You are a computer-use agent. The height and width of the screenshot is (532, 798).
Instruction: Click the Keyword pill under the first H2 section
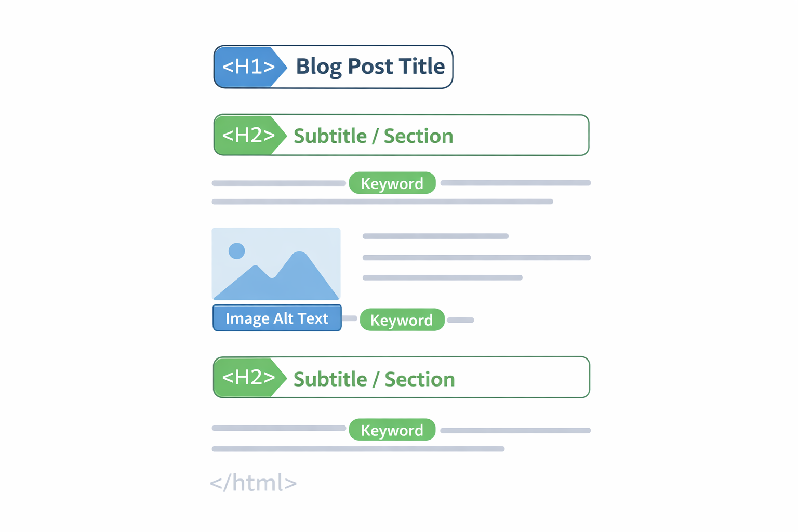tap(392, 183)
